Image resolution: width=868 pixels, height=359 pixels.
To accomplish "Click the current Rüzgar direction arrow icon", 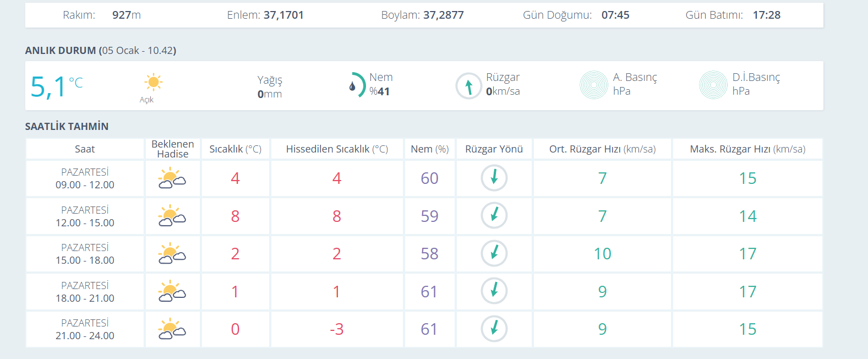I will point(468,86).
